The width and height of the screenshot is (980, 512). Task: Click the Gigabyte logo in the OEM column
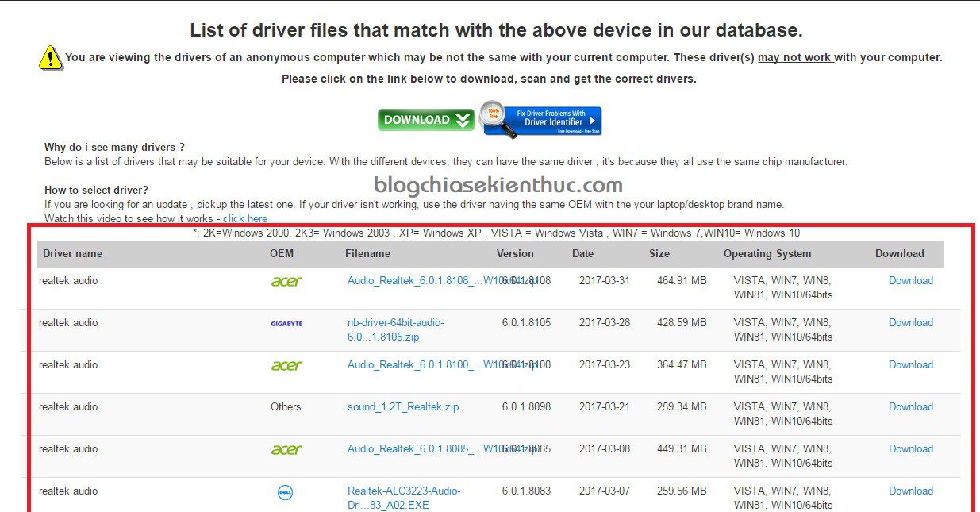(286, 324)
